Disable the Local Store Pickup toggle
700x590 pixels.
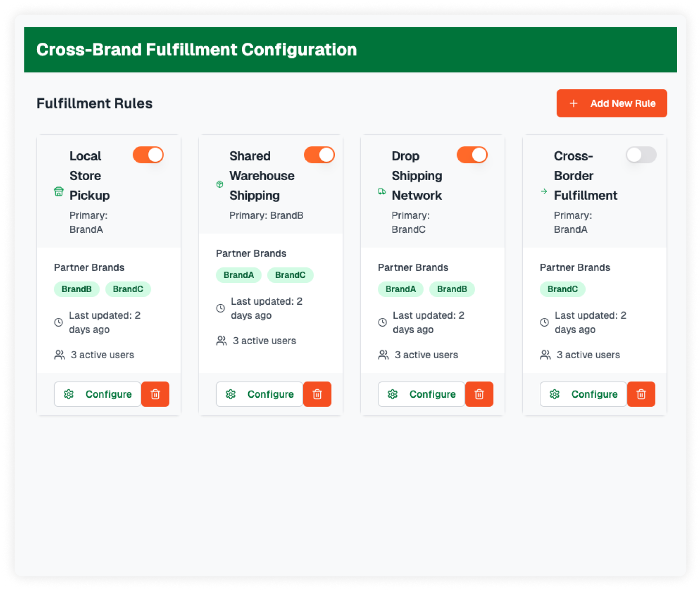pyautogui.click(x=148, y=155)
